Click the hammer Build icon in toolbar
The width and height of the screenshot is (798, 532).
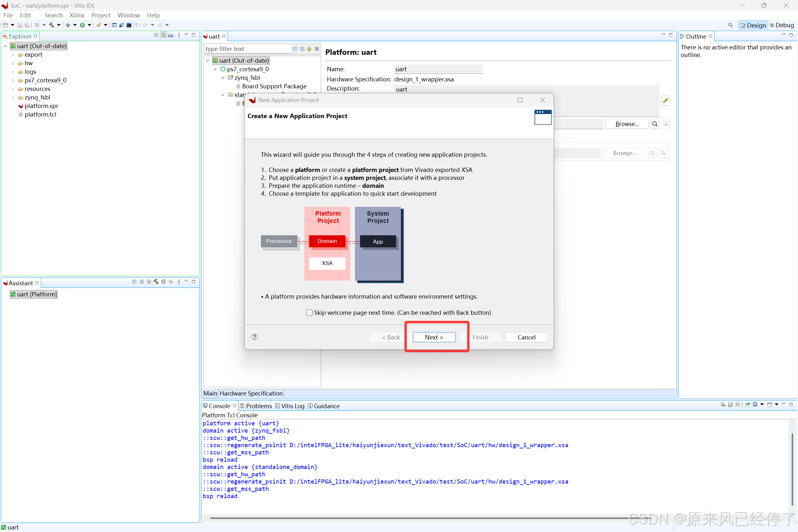(x=52, y=25)
